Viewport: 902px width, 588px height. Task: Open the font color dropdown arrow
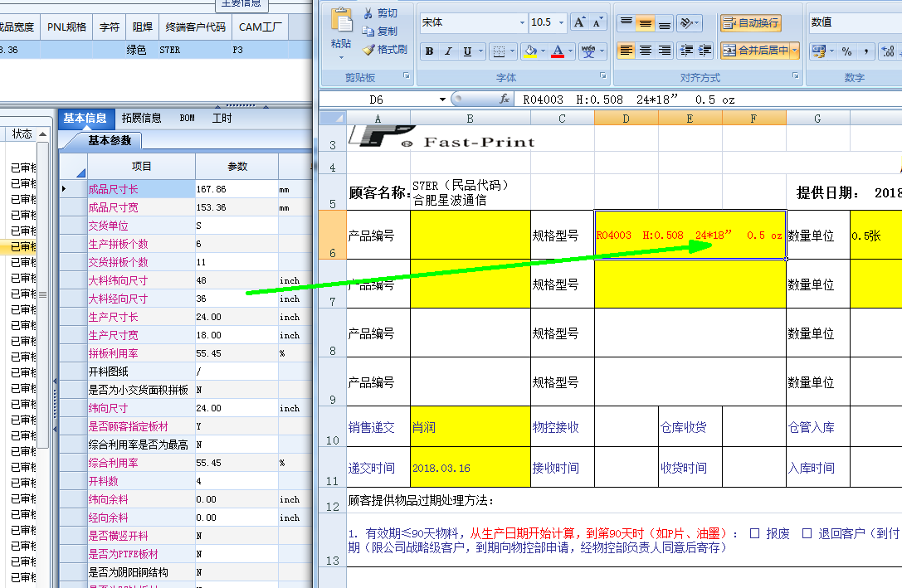[x=571, y=51]
